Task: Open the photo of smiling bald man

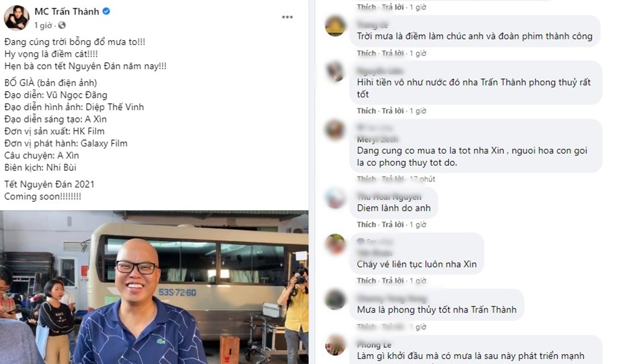Action: pos(154,287)
